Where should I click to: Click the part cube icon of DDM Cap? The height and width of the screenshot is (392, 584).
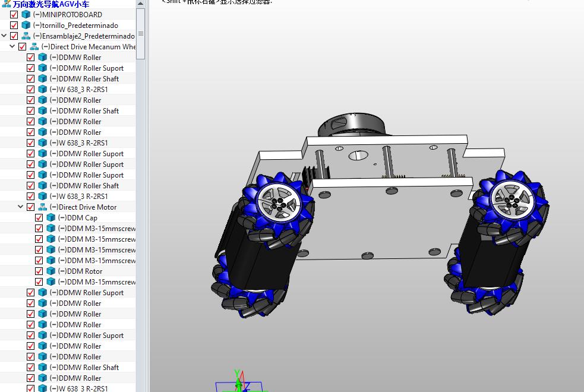point(51,217)
